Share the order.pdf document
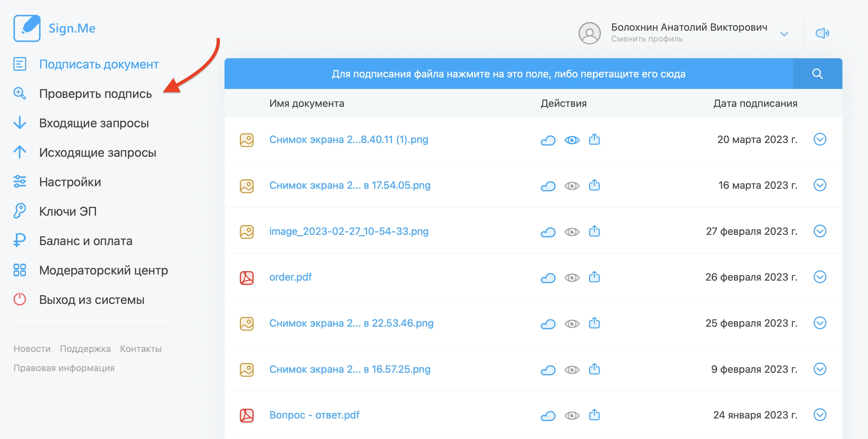 coord(594,277)
